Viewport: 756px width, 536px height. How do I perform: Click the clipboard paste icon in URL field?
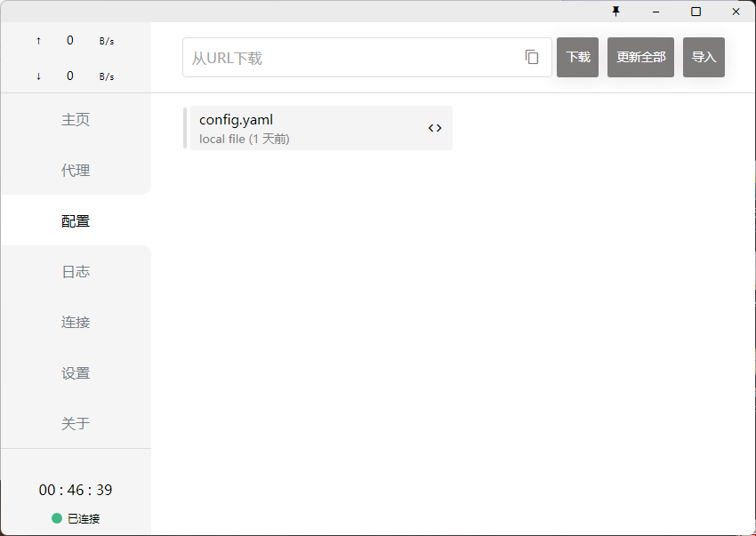click(532, 57)
